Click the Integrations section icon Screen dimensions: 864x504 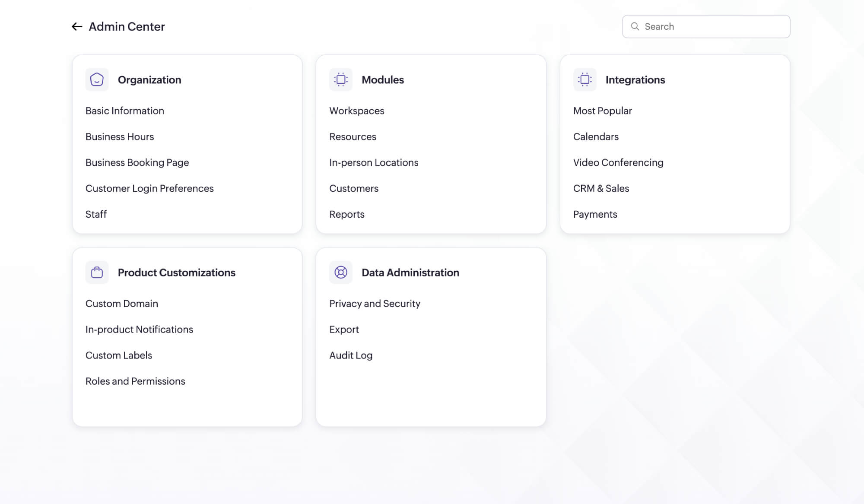pyautogui.click(x=584, y=79)
